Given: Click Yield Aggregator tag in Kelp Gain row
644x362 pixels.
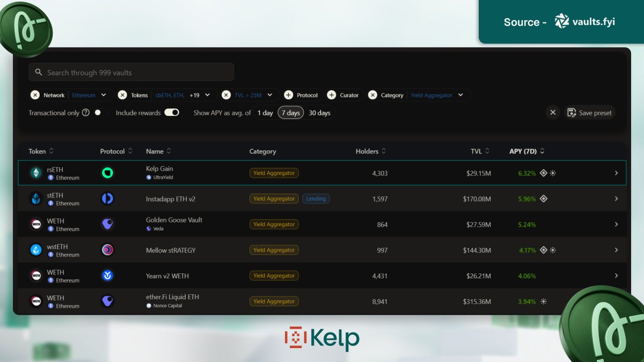Looking at the screenshot, I should point(274,173).
